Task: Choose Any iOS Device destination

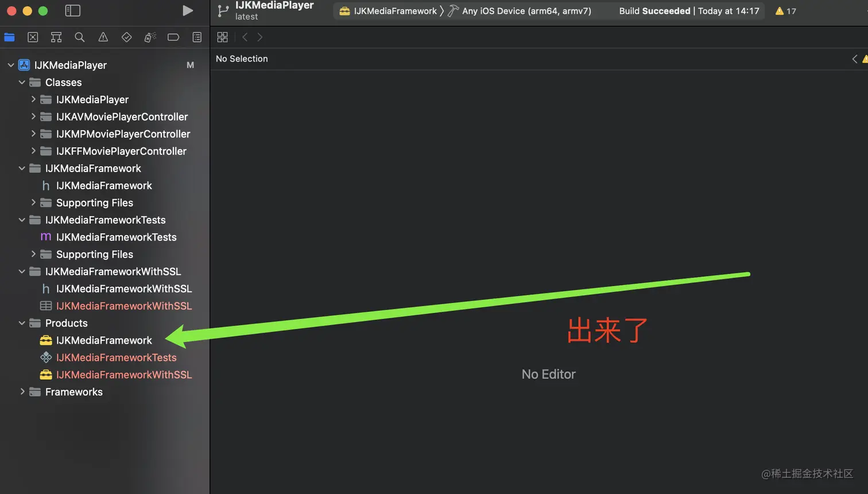Action: tap(520, 11)
